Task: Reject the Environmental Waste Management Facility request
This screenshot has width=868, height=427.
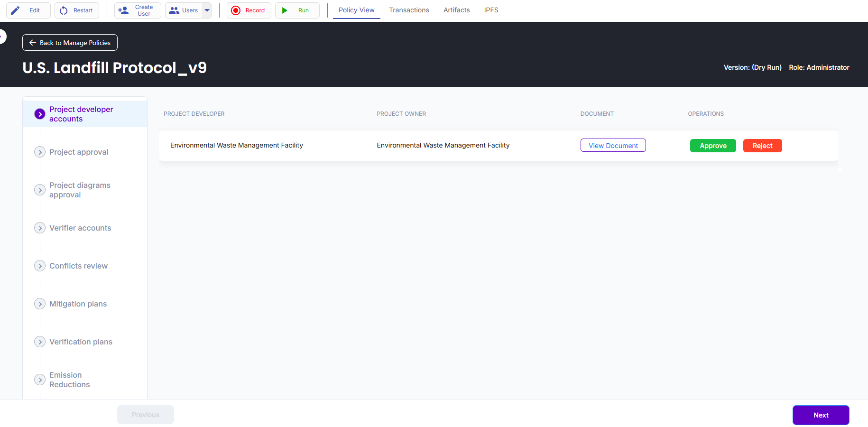Action: point(762,146)
